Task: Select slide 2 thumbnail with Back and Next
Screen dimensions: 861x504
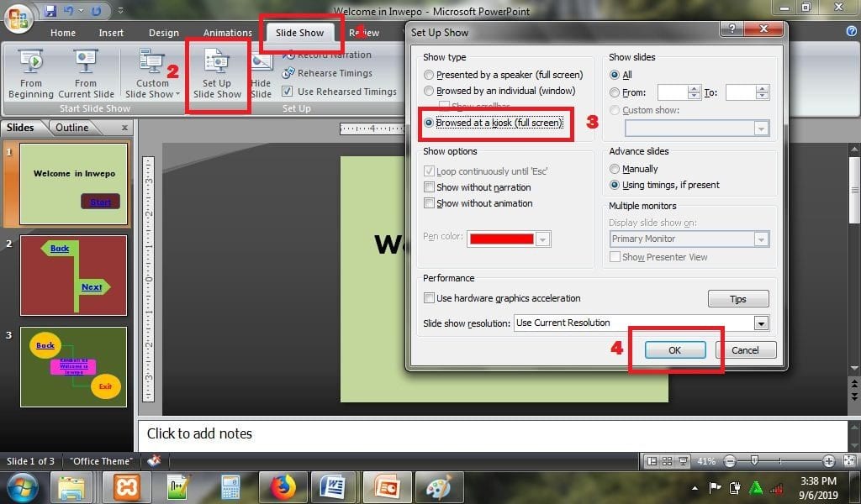Action: [74, 276]
